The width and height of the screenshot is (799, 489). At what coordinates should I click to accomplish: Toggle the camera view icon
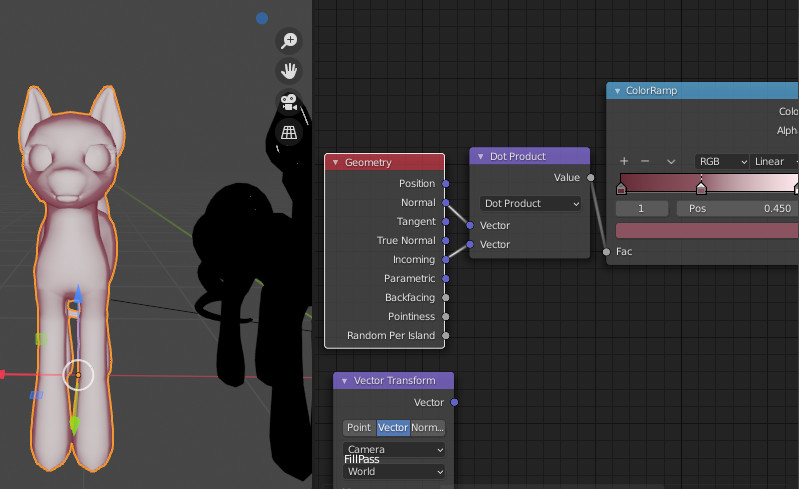[289, 102]
